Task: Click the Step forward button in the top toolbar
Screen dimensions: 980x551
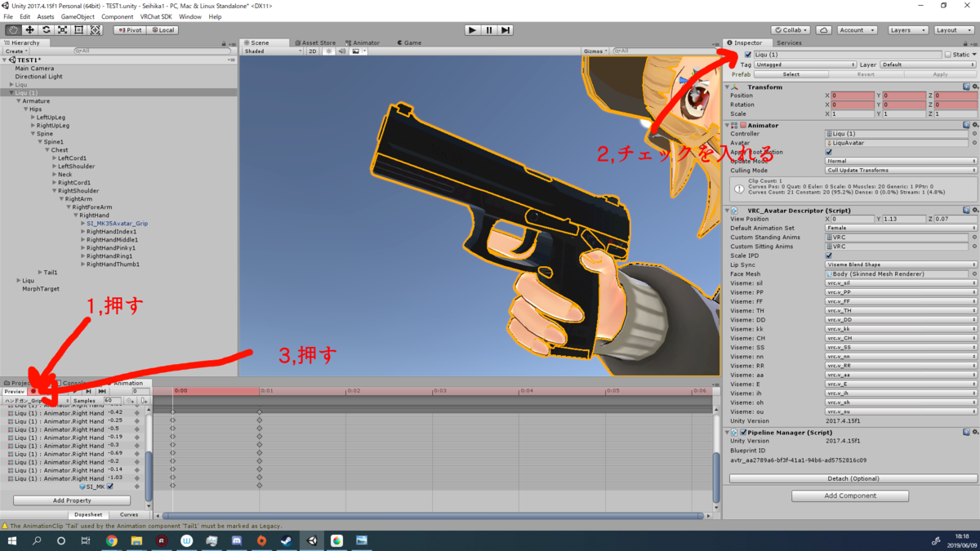Action: pyautogui.click(x=506, y=30)
